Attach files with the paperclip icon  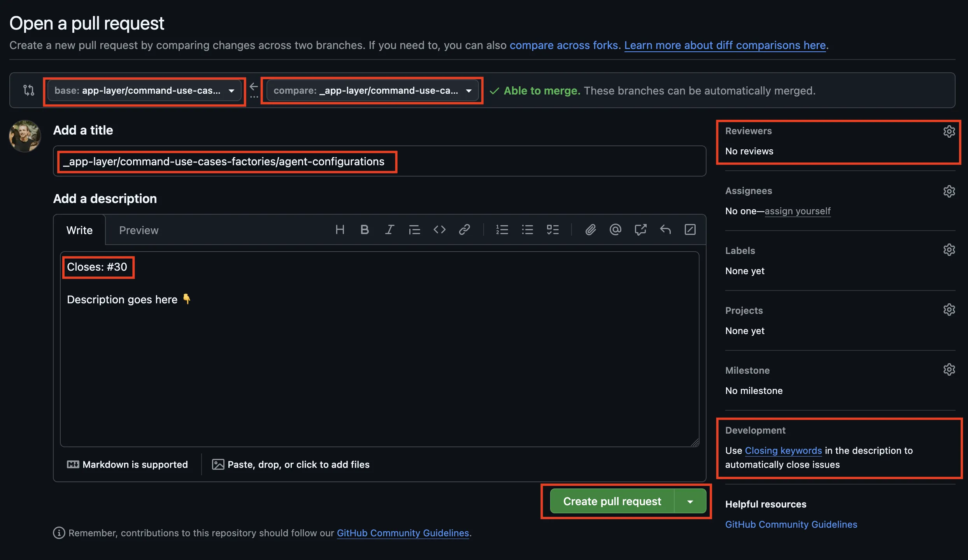point(590,229)
